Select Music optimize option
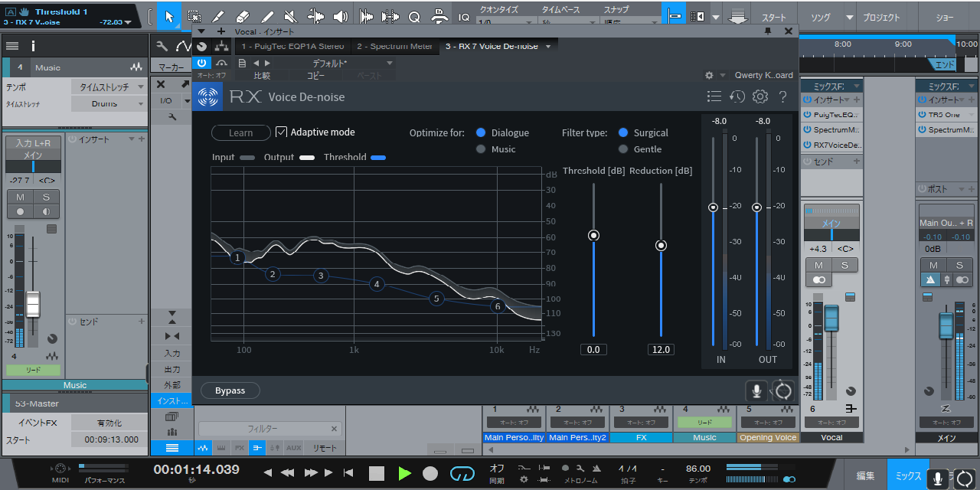This screenshot has width=980, height=490. point(481,149)
